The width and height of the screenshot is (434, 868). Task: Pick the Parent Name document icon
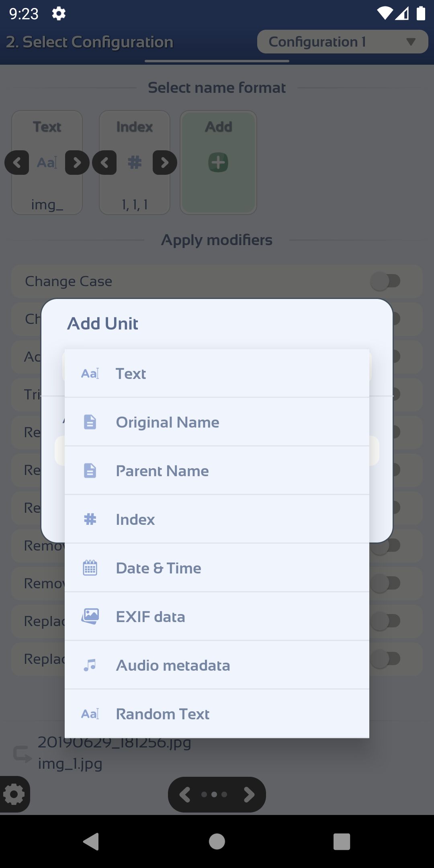click(90, 471)
